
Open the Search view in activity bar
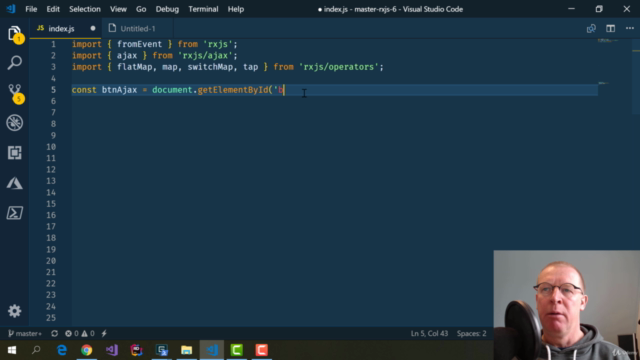[x=15, y=62]
